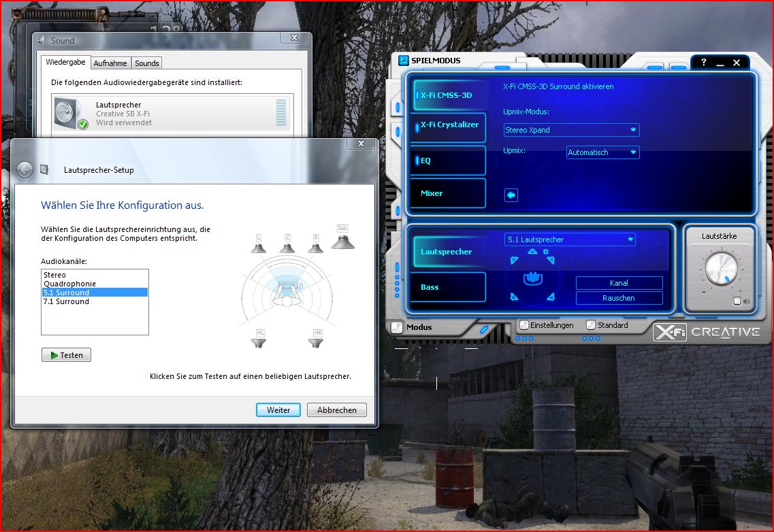Click the small subwoofer square icon in Creative layout

[546, 252]
